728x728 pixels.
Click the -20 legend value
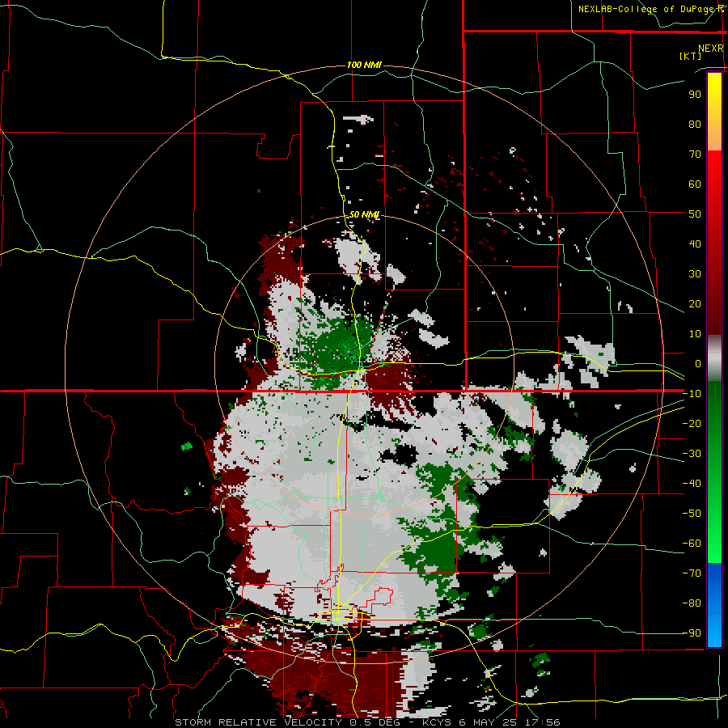tap(692, 423)
